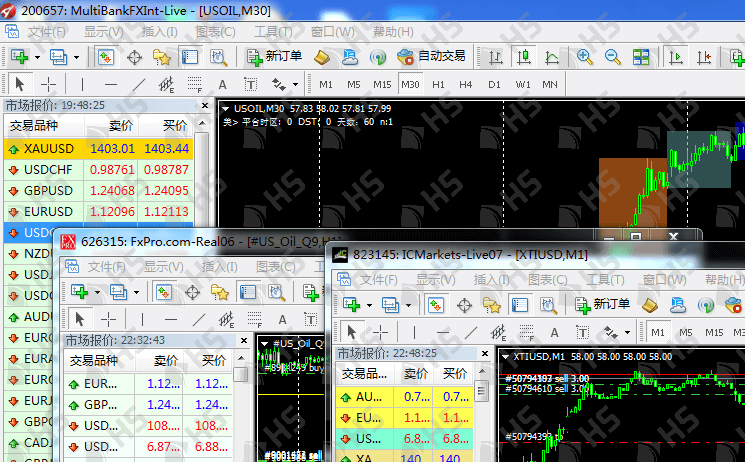Select equidistant channel tool in MultiBank drawing toolbar
The width and height of the screenshot is (745, 462).
point(166,85)
